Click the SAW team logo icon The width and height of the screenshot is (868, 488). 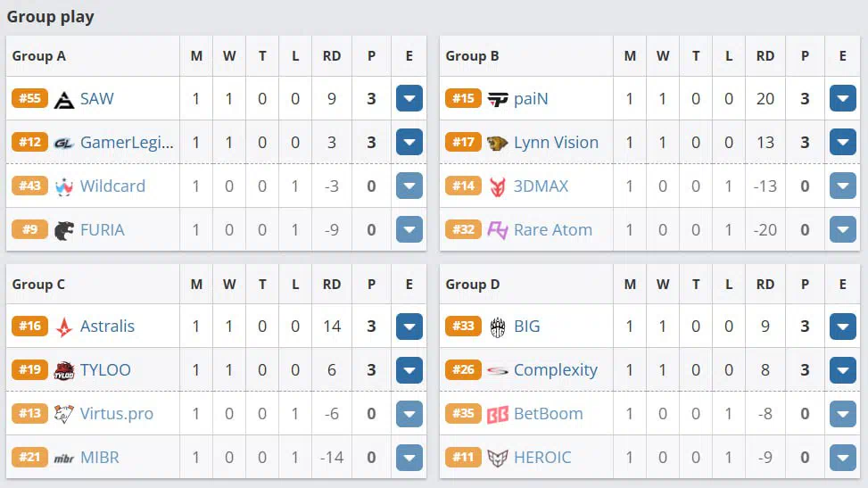tap(63, 99)
